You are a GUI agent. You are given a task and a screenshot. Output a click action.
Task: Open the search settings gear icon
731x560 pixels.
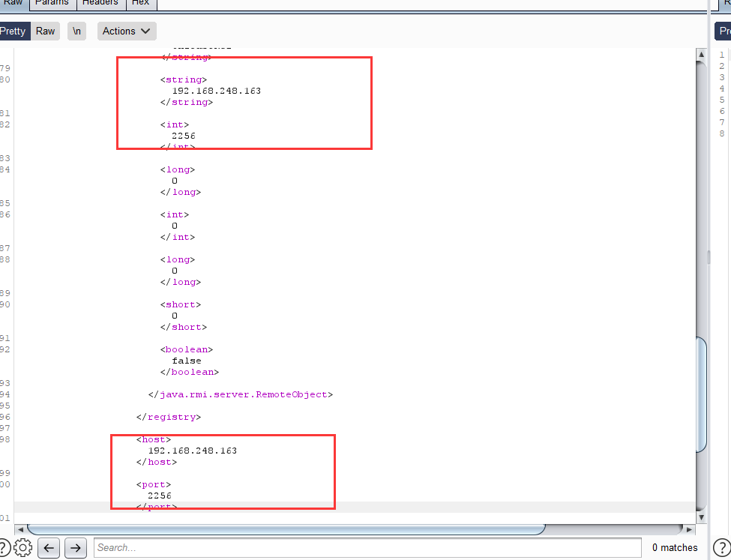(22, 547)
